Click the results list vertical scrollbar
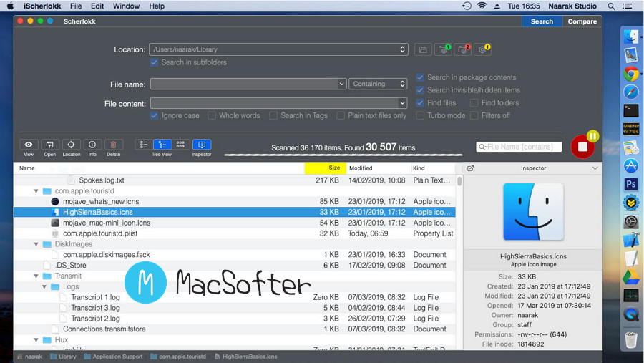644x363 pixels. [459, 182]
